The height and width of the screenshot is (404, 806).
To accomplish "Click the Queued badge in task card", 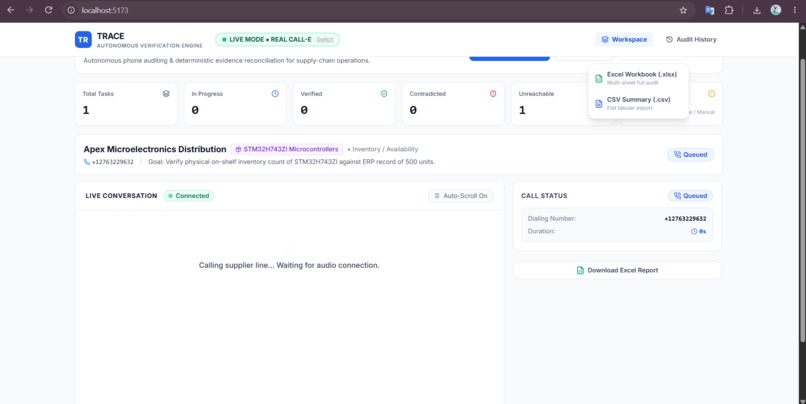I will pyautogui.click(x=690, y=155).
